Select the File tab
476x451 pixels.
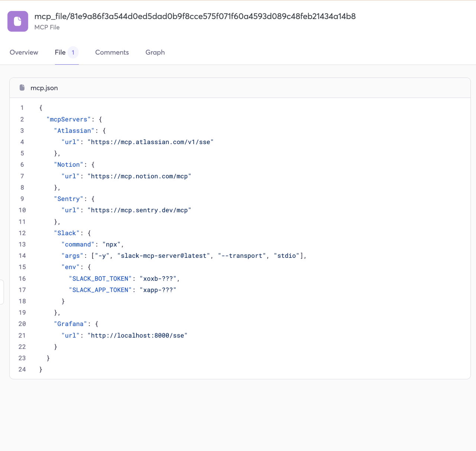(60, 52)
